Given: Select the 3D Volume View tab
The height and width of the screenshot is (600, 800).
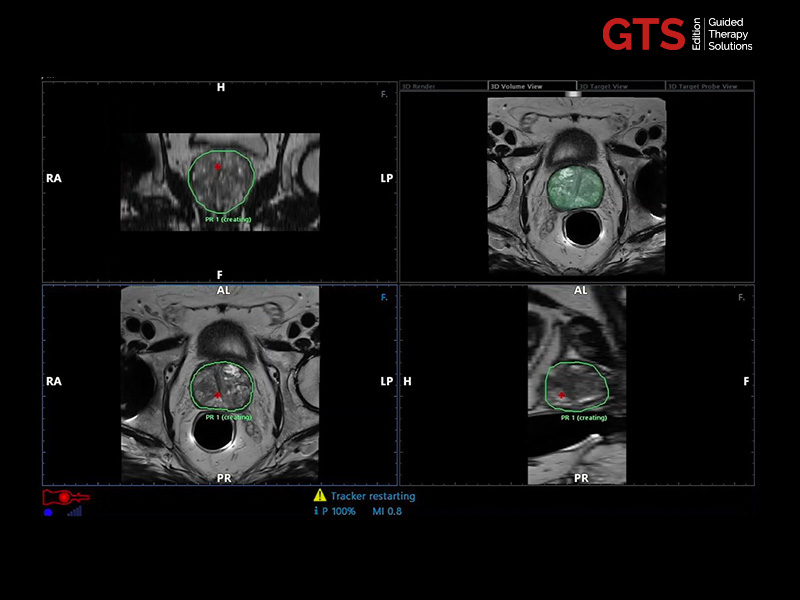Looking at the screenshot, I should tap(531, 87).
